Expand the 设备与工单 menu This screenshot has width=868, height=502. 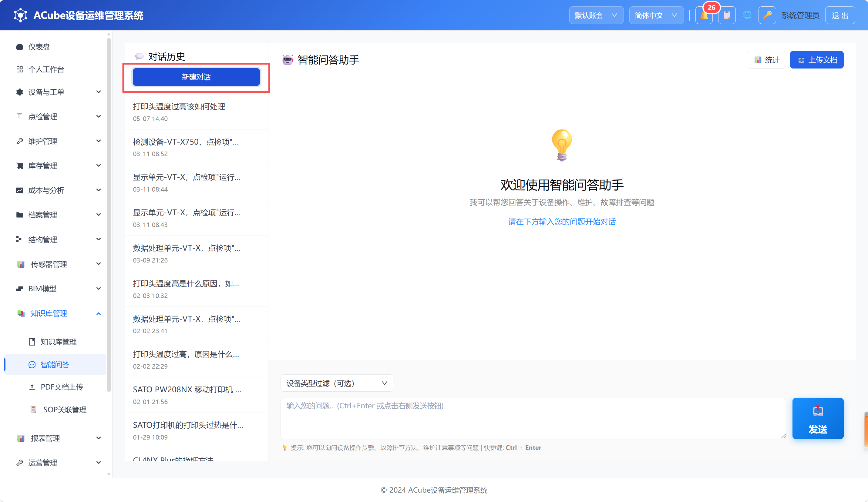[x=55, y=92]
